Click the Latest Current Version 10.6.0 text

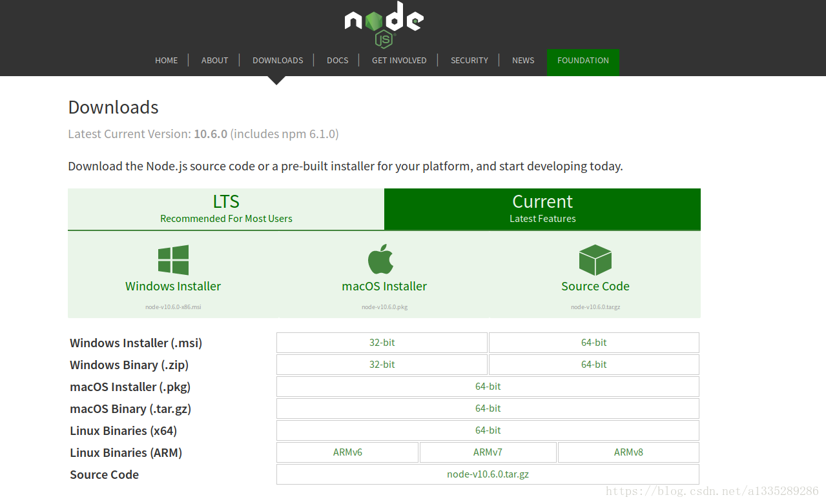tap(203, 134)
